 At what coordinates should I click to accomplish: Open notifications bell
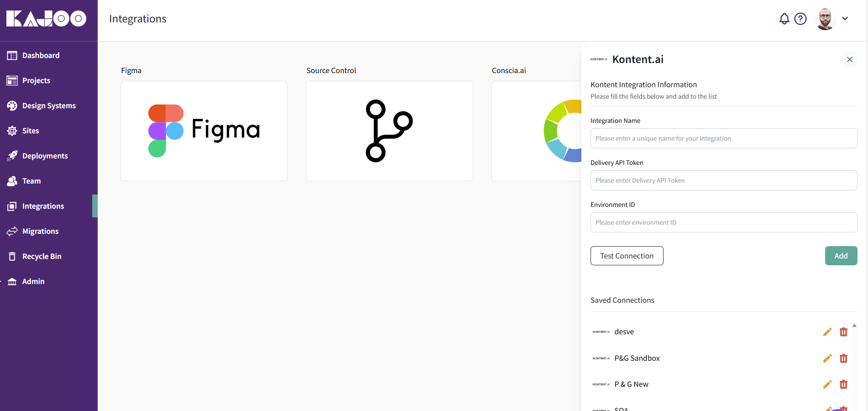point(784,19)
